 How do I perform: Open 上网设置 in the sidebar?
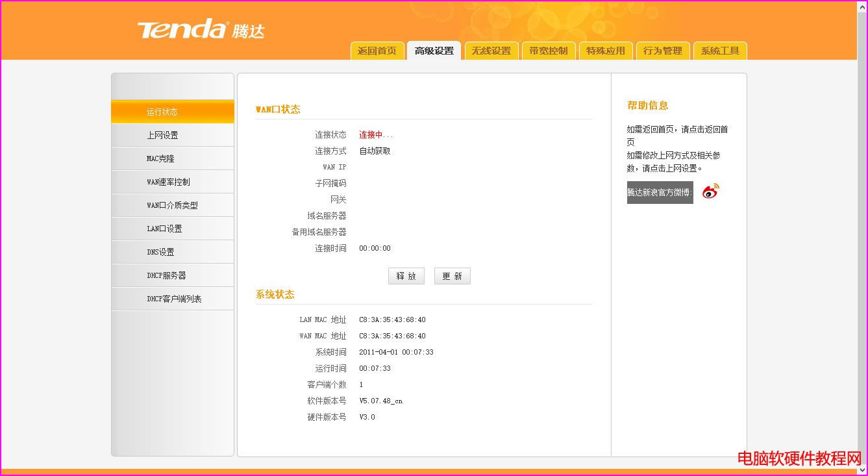(x=173, y=135)
